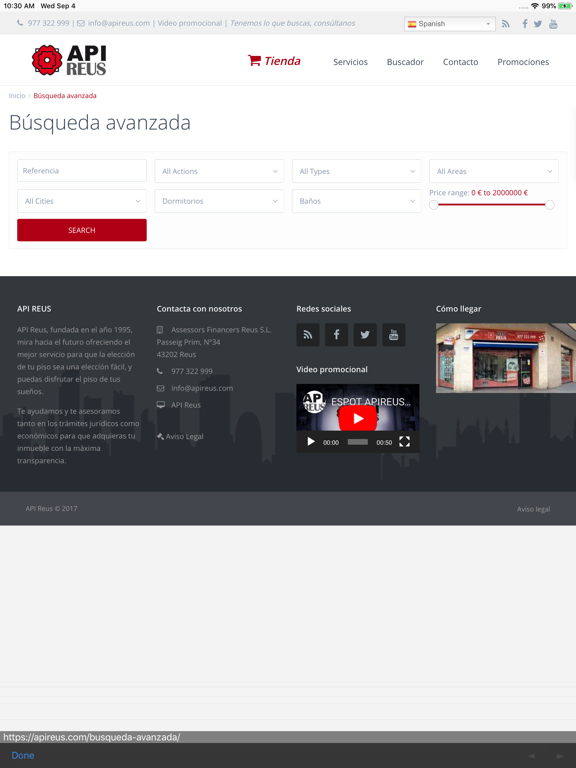Open footer RSS square icon
576x768 pixels.
click(x=308, y=335)
